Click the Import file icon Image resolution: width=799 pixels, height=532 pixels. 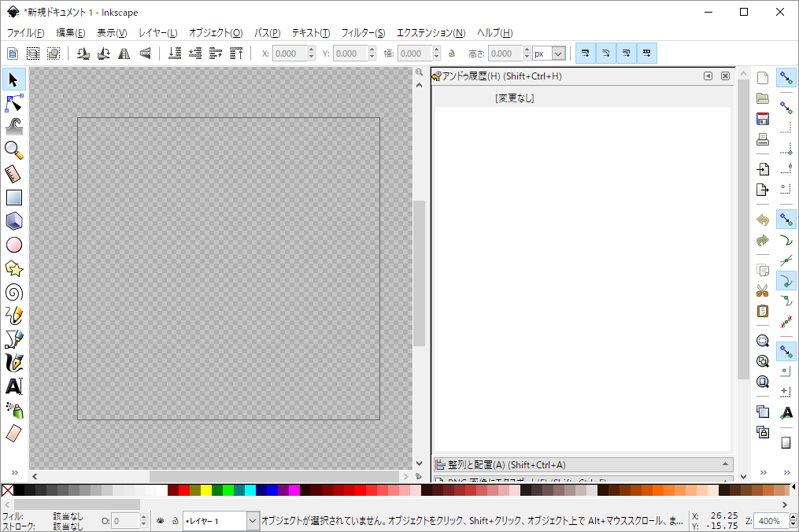[762, 169]
